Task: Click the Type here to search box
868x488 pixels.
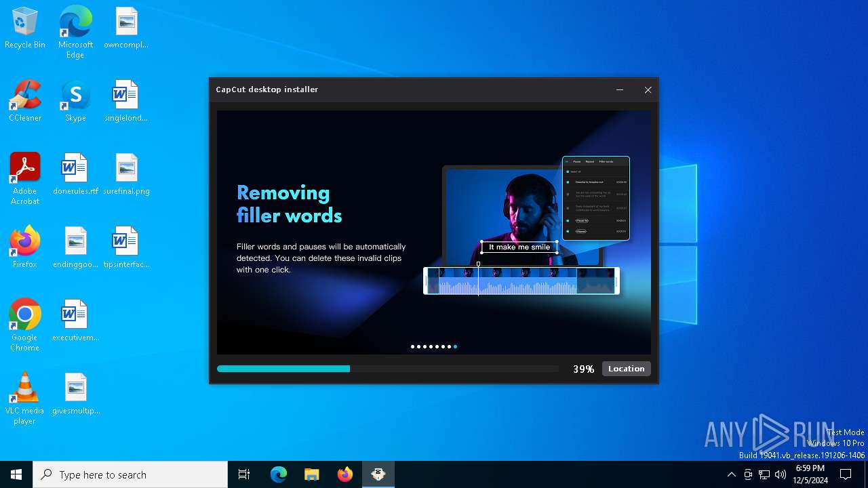Action: (x=130, y=474)
